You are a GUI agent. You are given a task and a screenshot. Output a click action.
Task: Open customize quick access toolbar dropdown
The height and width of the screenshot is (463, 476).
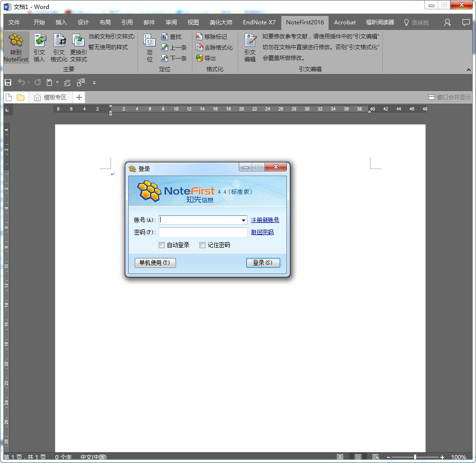pos(95,82)
